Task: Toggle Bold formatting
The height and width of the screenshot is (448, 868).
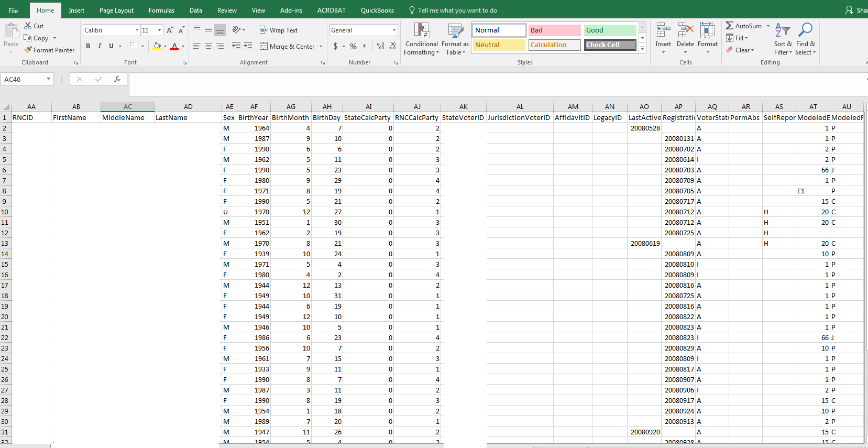Action: (88, 46)
